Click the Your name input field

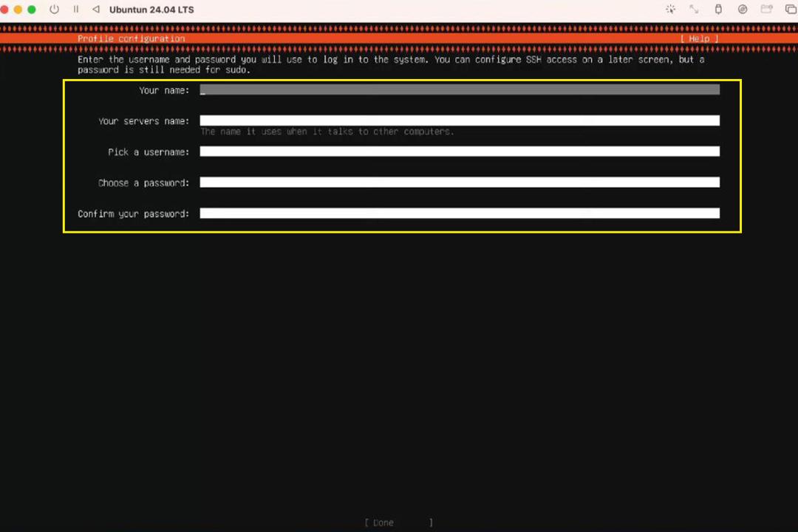(460, 90)
